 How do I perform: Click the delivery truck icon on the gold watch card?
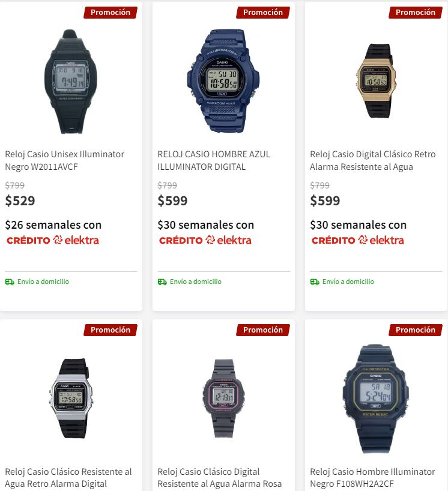315,282
